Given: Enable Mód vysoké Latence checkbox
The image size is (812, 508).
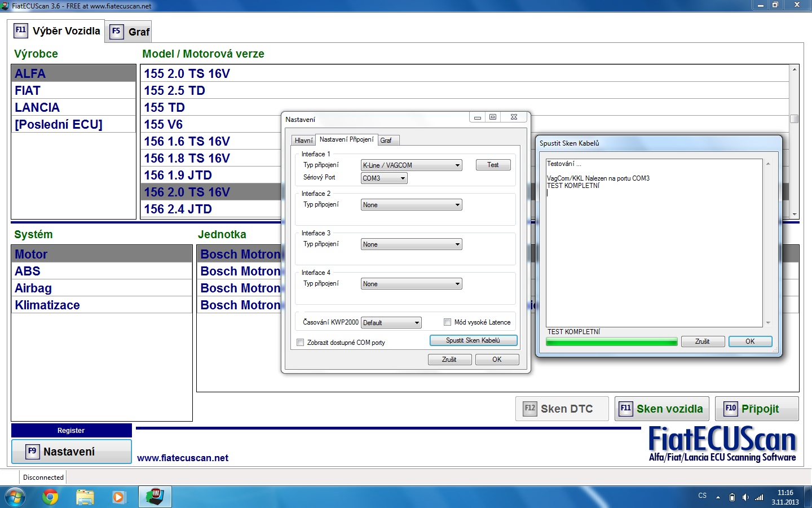Looking at the screenshot, I should tap(448, 322).
